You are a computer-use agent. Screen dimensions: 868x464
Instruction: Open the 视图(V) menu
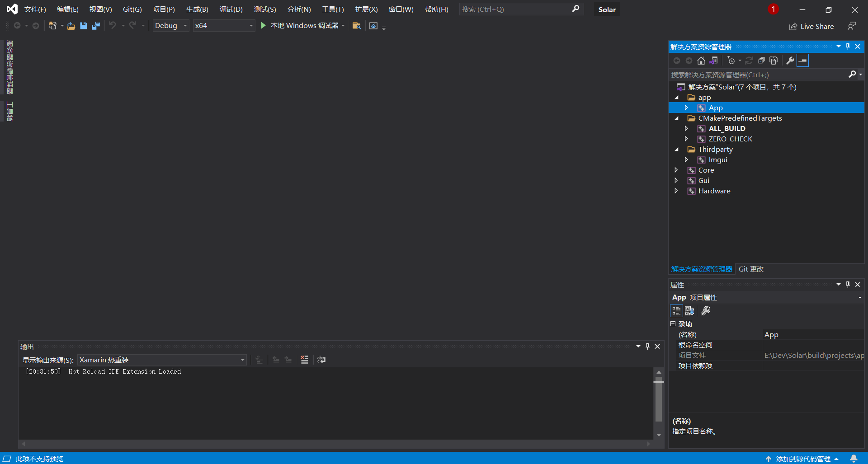[x=101, y=9]
